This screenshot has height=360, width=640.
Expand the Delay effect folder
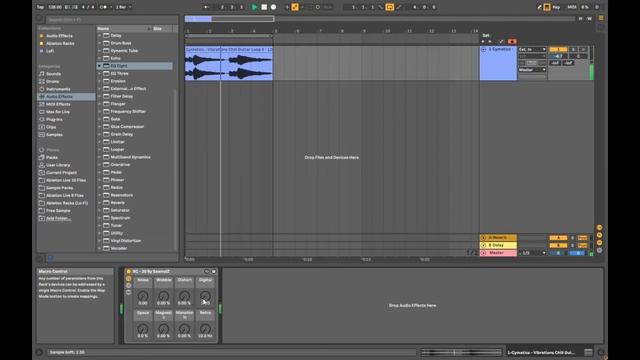click(99, 36)
